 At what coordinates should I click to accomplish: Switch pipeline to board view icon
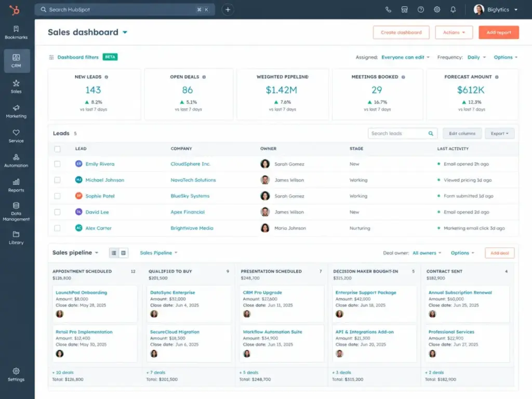(x=124, y=253)
